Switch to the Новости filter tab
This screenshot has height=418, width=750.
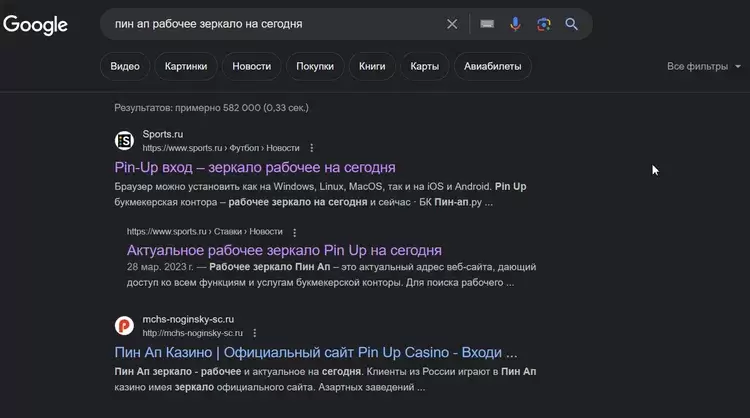click(x=252, y=66)
